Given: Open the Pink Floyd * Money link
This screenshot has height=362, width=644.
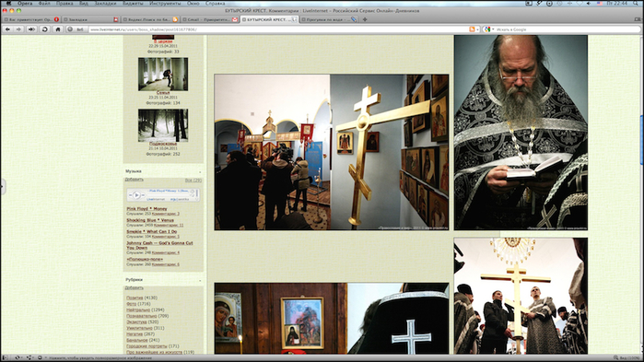Looking at the screenshot, I should pos(146,209).
